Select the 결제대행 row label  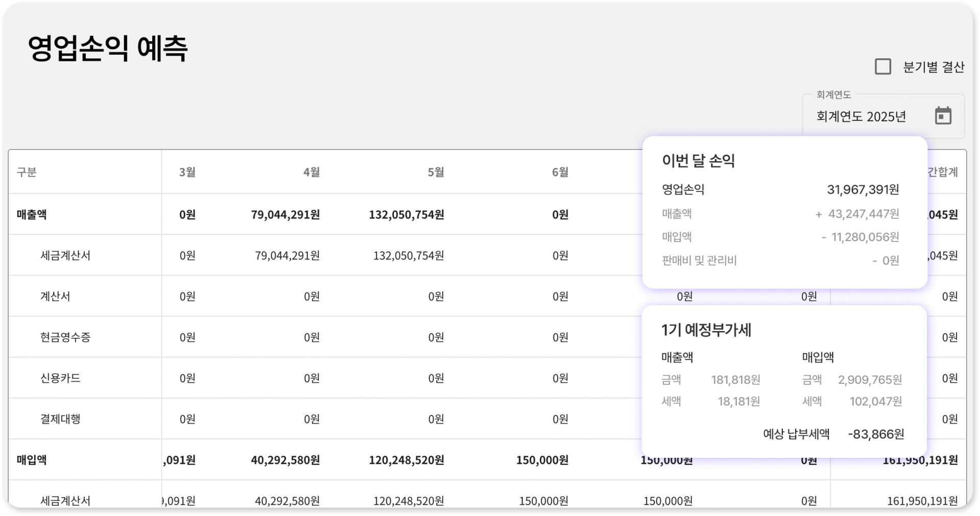pos(60,419)
